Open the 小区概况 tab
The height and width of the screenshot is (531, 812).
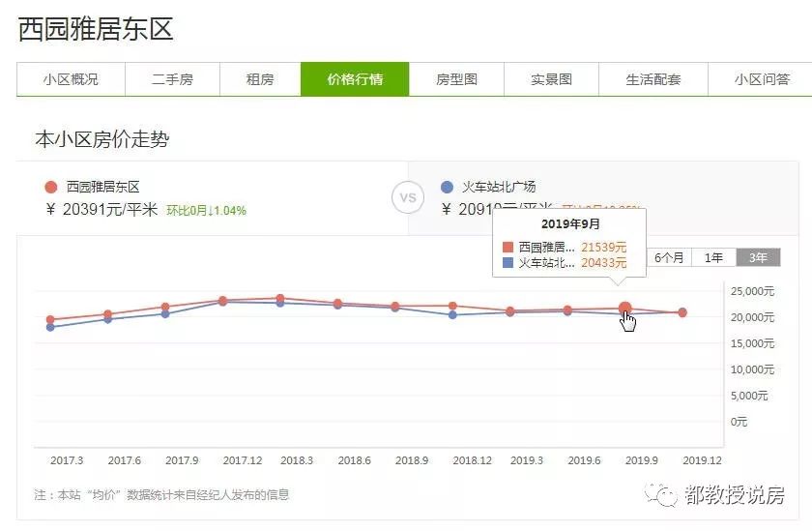(71, 79)
